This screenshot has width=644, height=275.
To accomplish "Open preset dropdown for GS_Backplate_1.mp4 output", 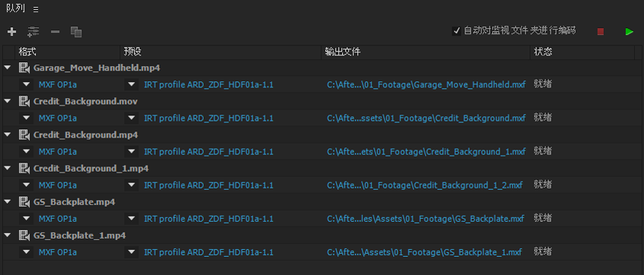I will click(132, 253).
